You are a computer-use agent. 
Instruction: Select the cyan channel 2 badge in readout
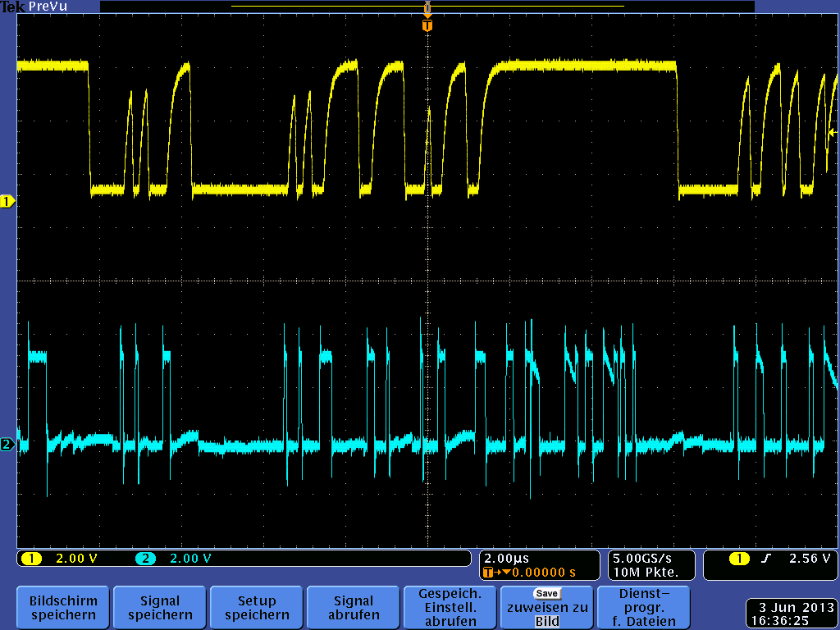[145, 559]
